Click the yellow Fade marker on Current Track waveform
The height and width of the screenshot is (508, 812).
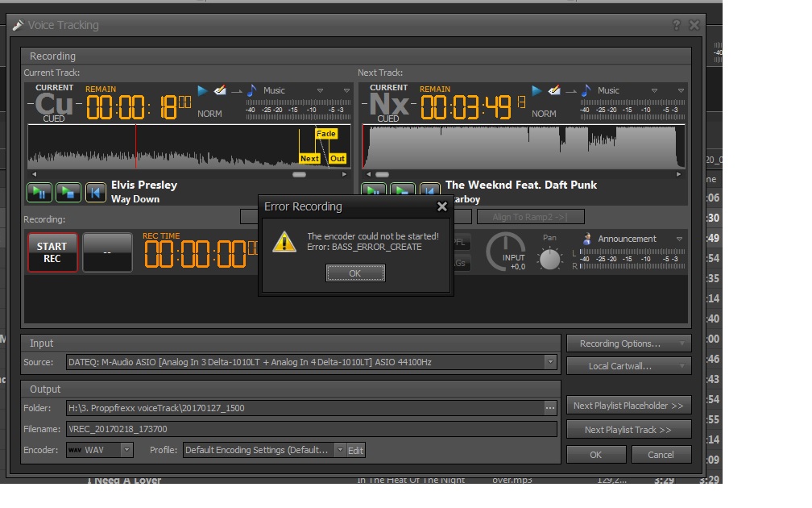coord(326,134)
